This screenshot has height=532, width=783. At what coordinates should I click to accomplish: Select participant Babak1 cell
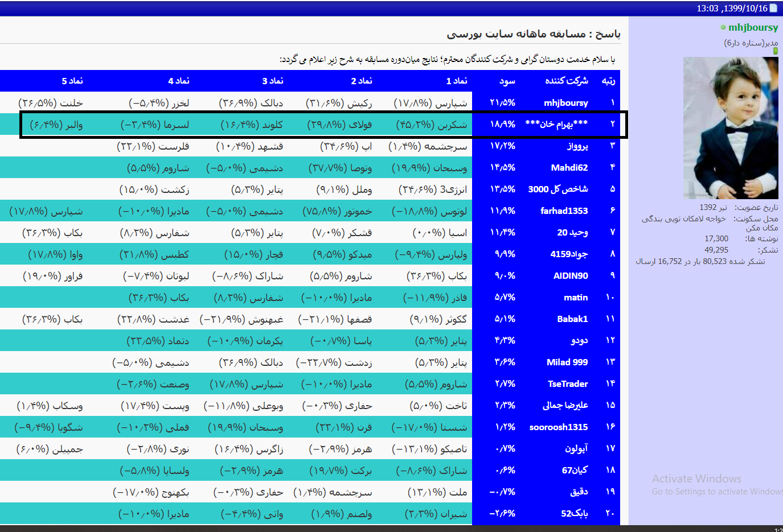click(x=572, y=319)
